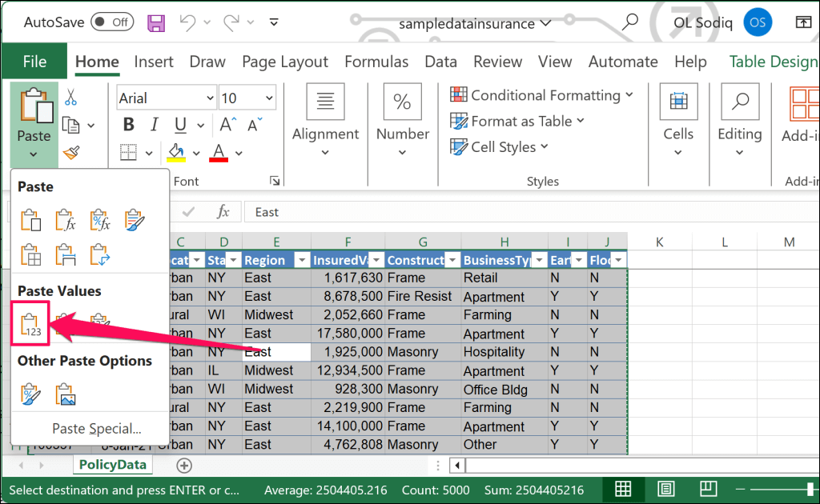Open the Formulas ribbon tab

(x=376, y=62)
